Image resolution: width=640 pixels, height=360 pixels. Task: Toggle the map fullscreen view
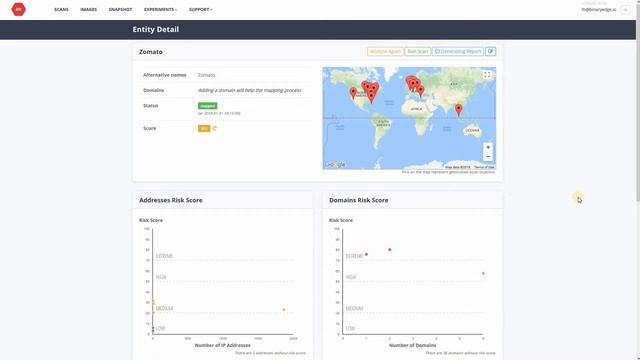pyautogui.click(x=487, y=75)
